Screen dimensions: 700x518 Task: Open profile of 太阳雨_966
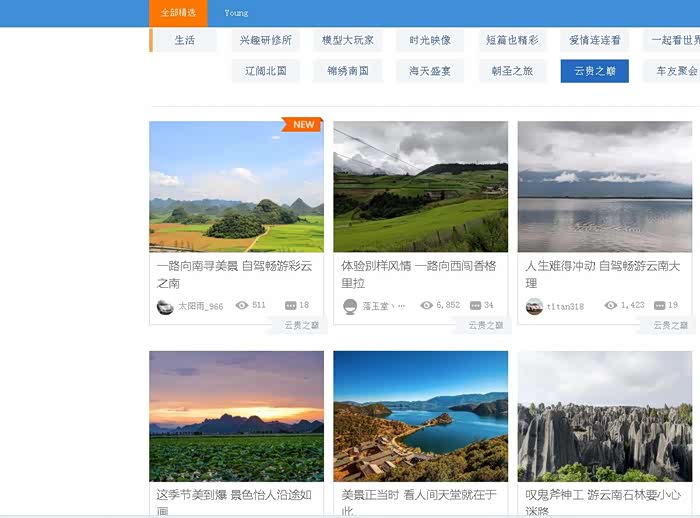tap(200, 306)
